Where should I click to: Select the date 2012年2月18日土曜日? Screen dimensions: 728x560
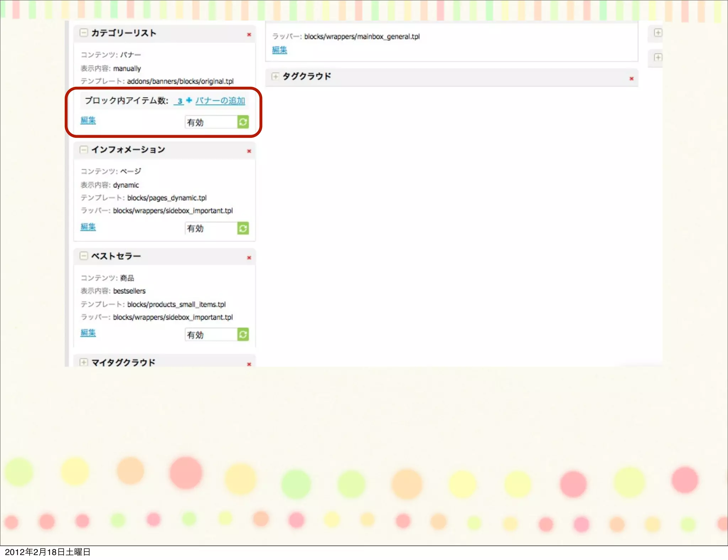(x=48, y=552)
